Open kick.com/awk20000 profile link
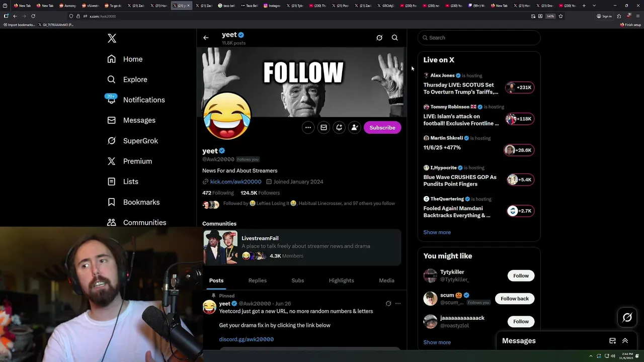The height and width of the screenshot is (362, 644). (x=235, y=182)
